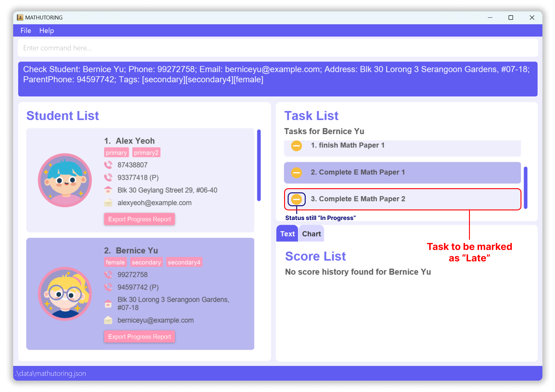Image resolution: width=555 pixels, height=392 pixels.
Task: Click Bernice Yu's phone icon beside 99272758
Action: tap(108, 275)
